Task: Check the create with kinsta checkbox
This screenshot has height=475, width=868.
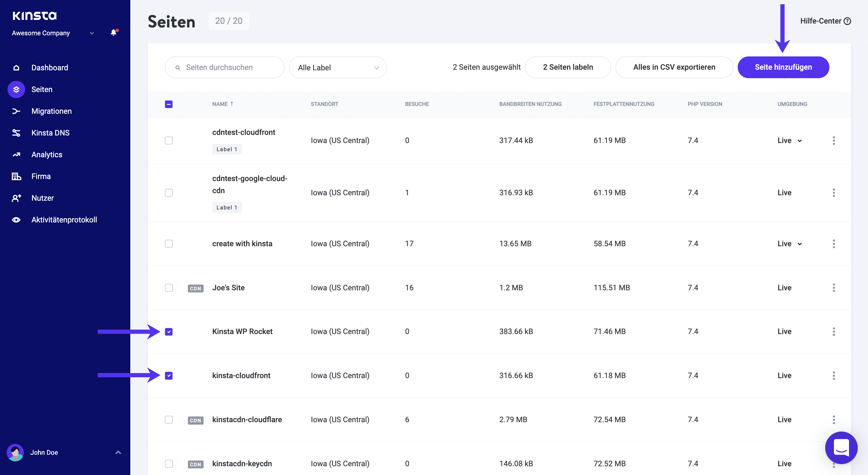Action: [x=169, y=244]
